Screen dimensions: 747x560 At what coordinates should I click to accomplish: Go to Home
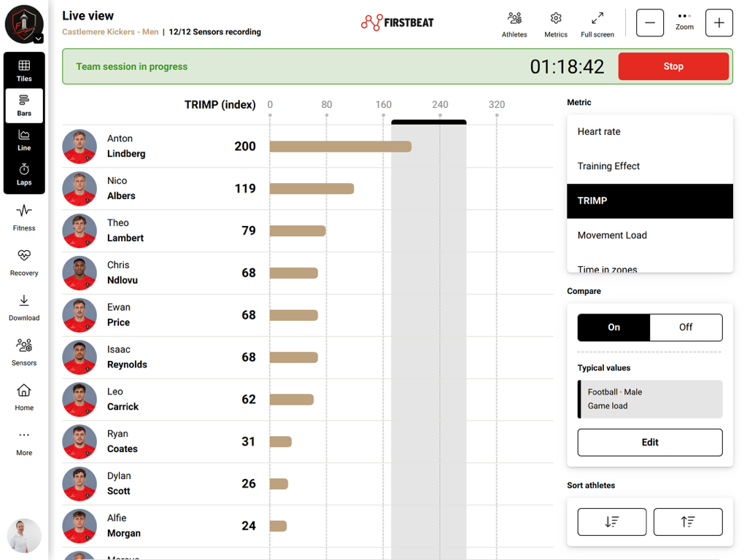tap(24, 397)
